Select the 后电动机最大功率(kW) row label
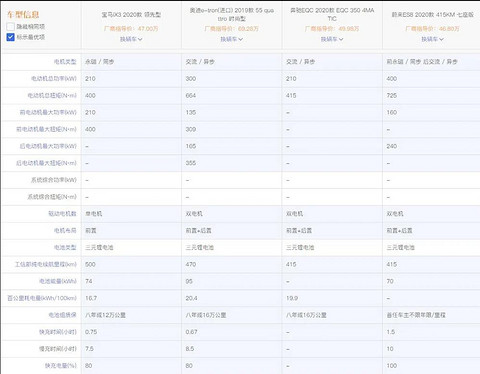 [48, 146]
